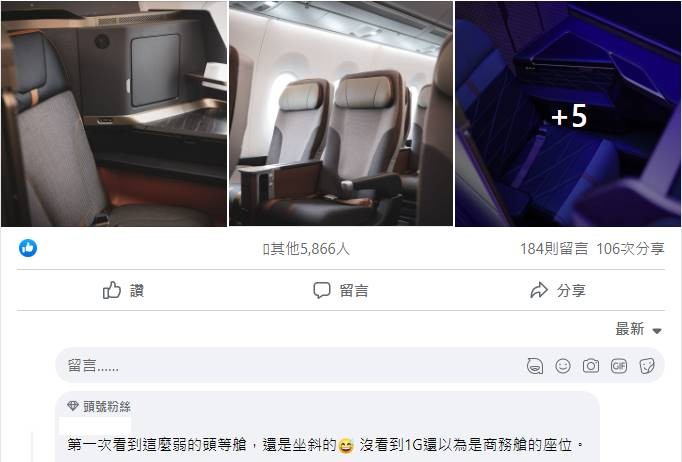Click the 分享 share button

click(558, 290)
